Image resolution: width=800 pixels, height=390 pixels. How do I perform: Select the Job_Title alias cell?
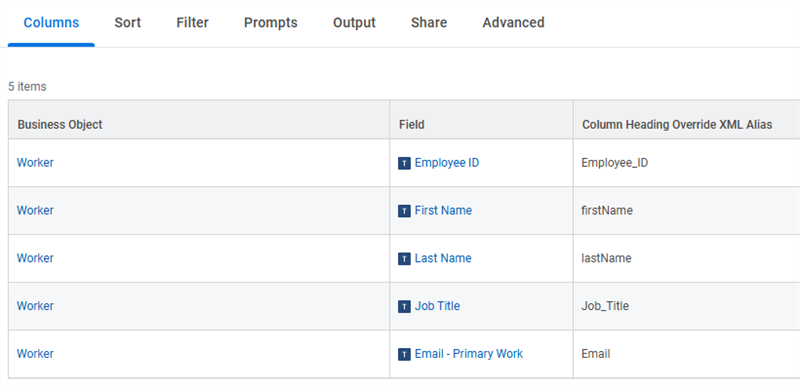687,306
